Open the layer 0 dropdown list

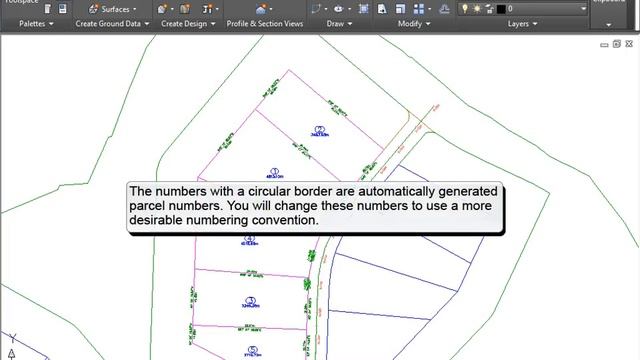[583, 9]
